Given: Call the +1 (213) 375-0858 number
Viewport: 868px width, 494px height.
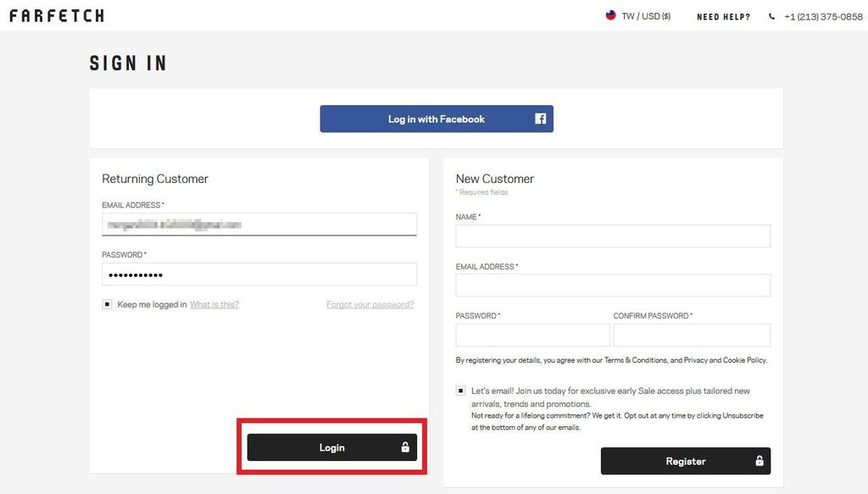Looking at the screenshot, I should click(823, 17).
